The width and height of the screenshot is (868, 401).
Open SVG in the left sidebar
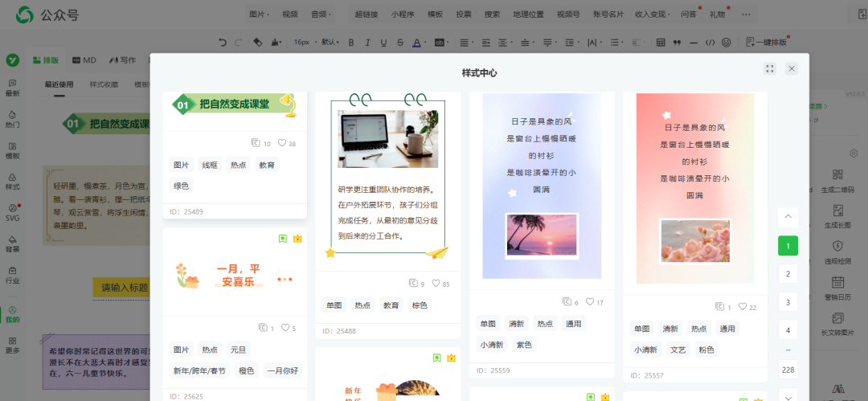[13, 213]
